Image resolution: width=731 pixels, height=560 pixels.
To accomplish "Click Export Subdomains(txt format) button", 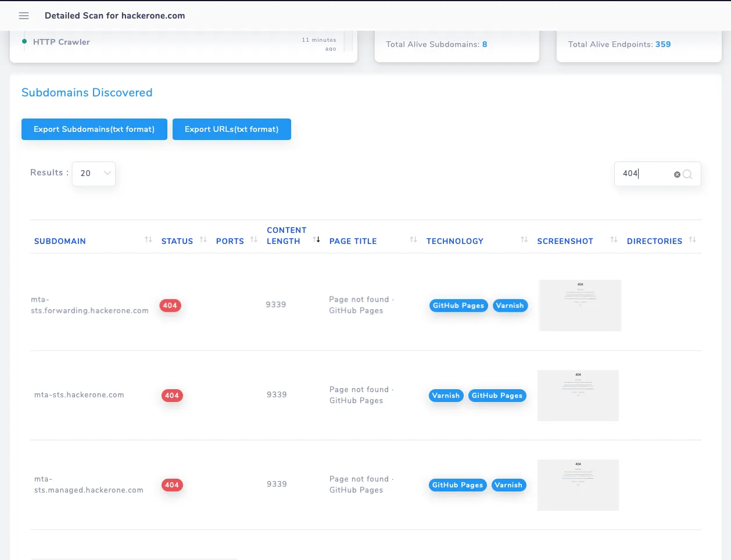I will click(x=94, y=129).
